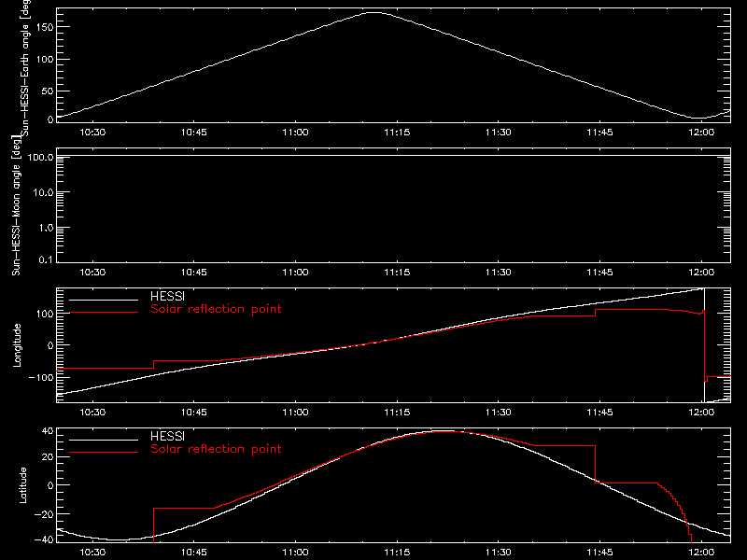Click 11:00 label under Moon angle plot
This screenshot has height=560, width=747.
295,272
